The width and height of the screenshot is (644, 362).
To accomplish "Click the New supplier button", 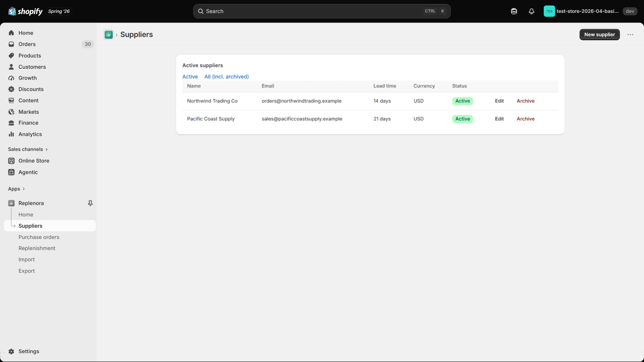I will coord(600,35).
